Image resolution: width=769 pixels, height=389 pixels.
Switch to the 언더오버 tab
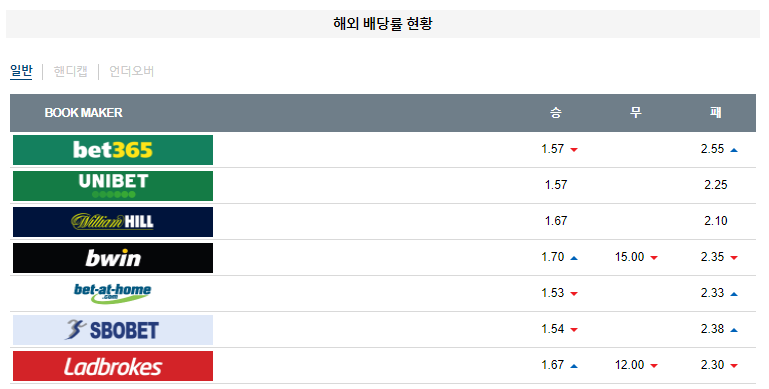[x=131, y=71]
